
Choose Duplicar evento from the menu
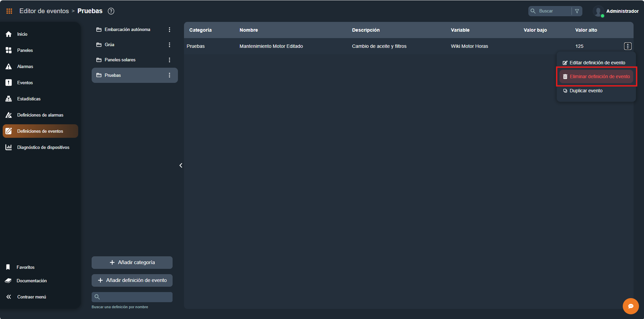click(586, 91)
